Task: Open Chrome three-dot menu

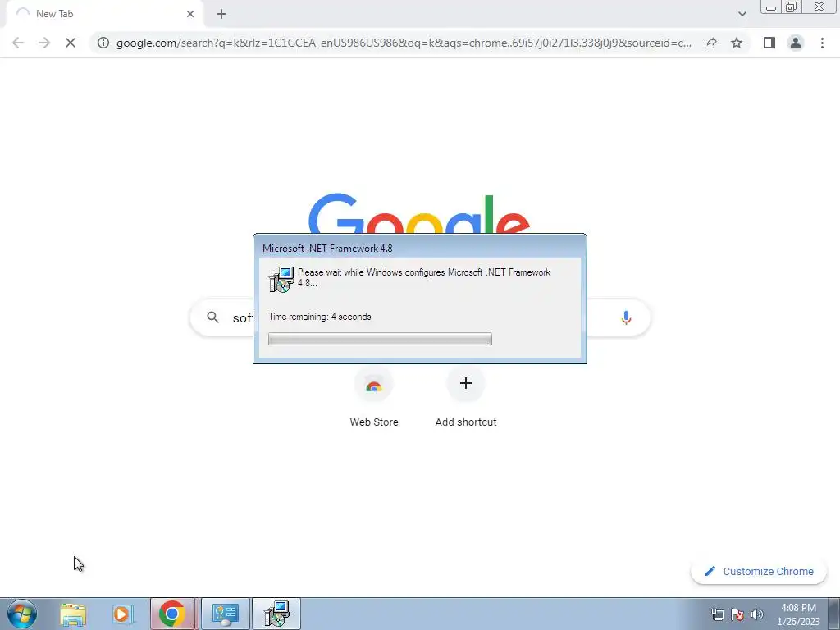Action: point(822,43)
